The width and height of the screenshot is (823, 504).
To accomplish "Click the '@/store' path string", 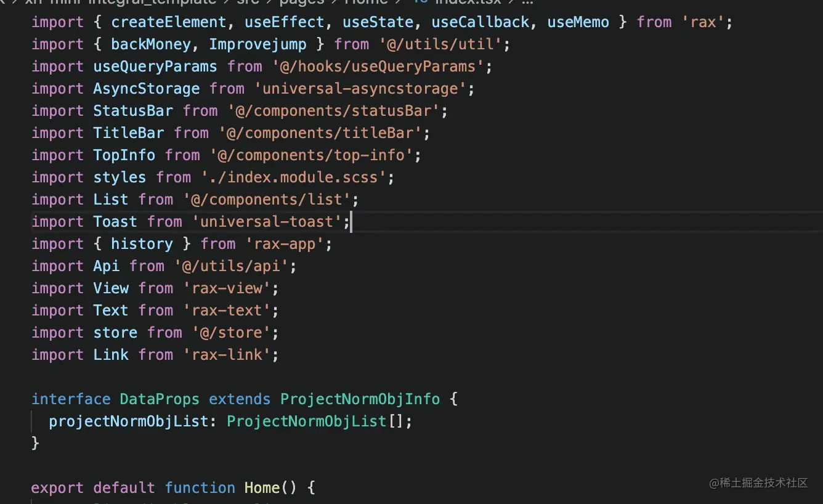I will pos(231,333).
